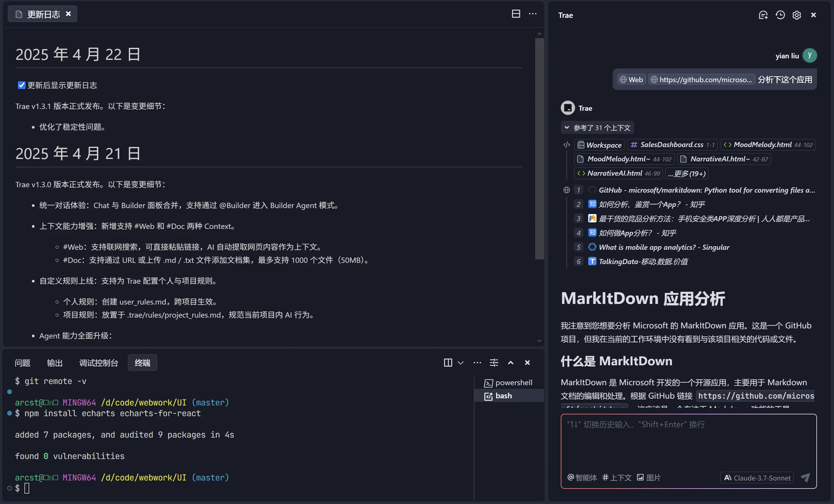Switch to 问题 panel tab

[22, 363]
